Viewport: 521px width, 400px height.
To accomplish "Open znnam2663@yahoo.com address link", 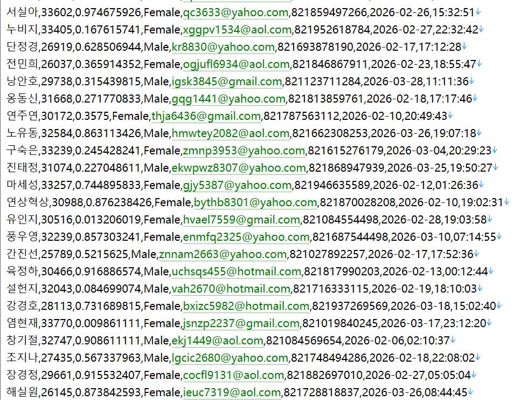I will click(223, 255).
